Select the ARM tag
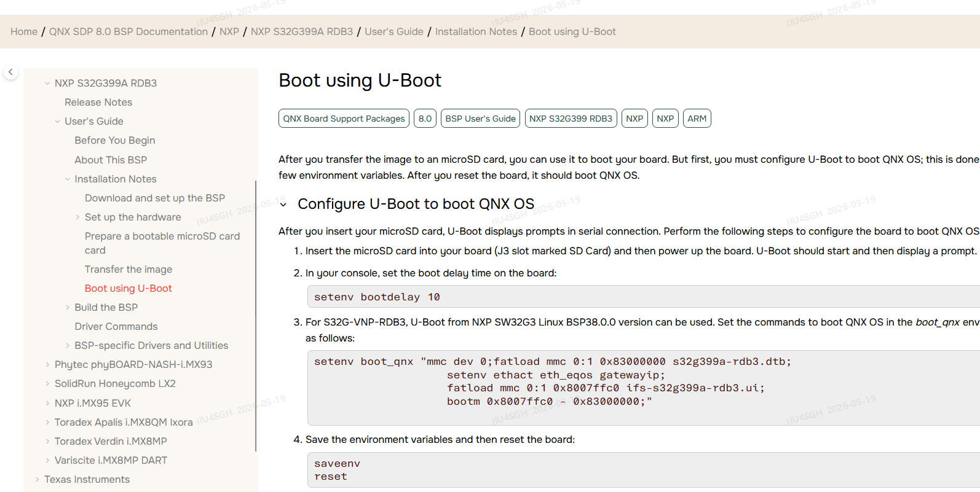Screen dimensions: 980x492 point(697,119)
